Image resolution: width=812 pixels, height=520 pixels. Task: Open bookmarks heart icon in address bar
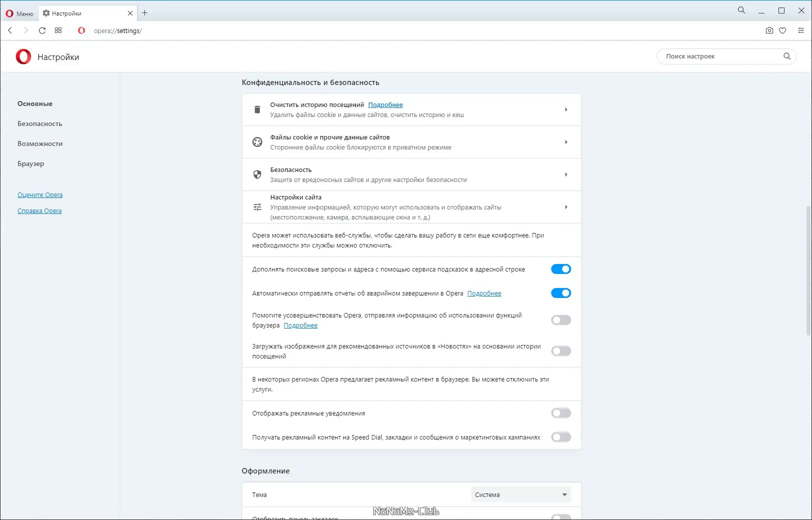click(783, 30)
